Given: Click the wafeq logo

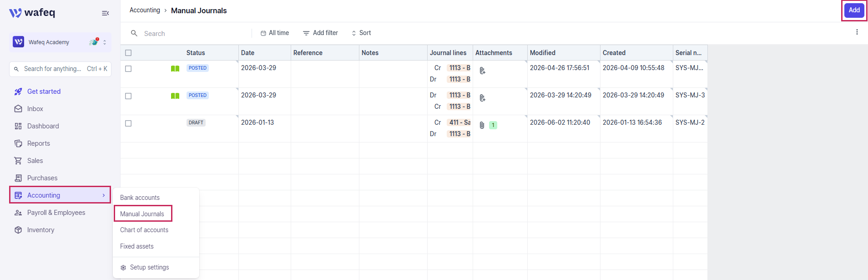Looking at the screenshot, I should tap(32, 13).
